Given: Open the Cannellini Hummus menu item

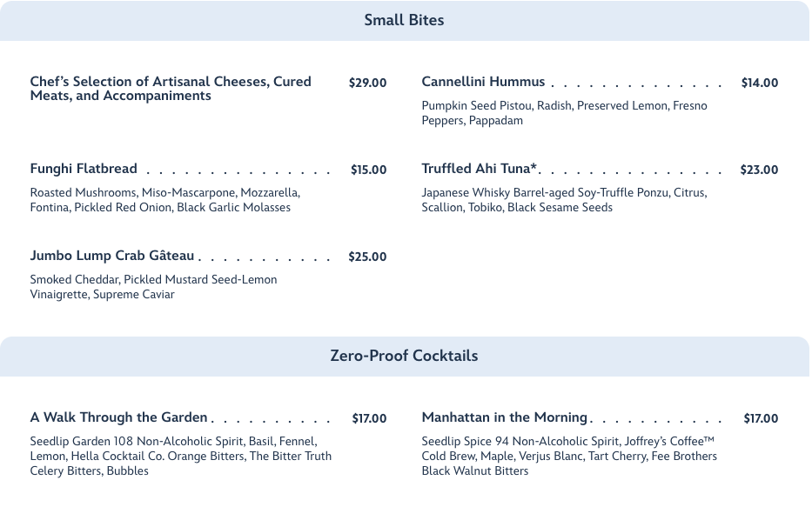Looking at the screenshot, I should tap(483, 82).
